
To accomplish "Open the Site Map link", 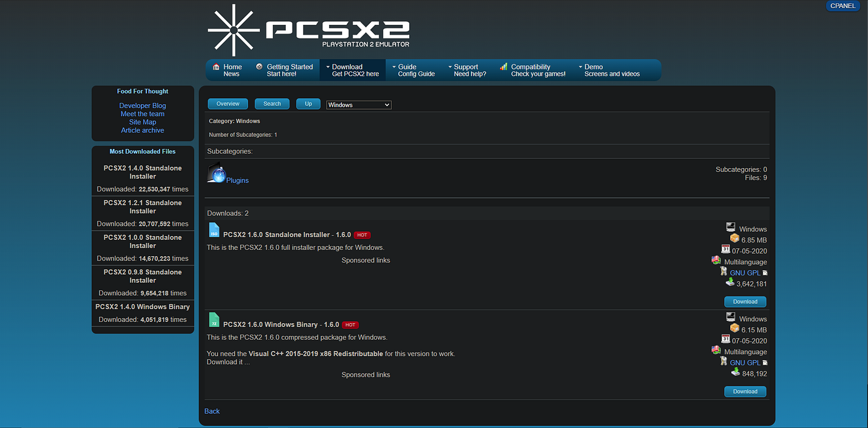I will [143, 122].
